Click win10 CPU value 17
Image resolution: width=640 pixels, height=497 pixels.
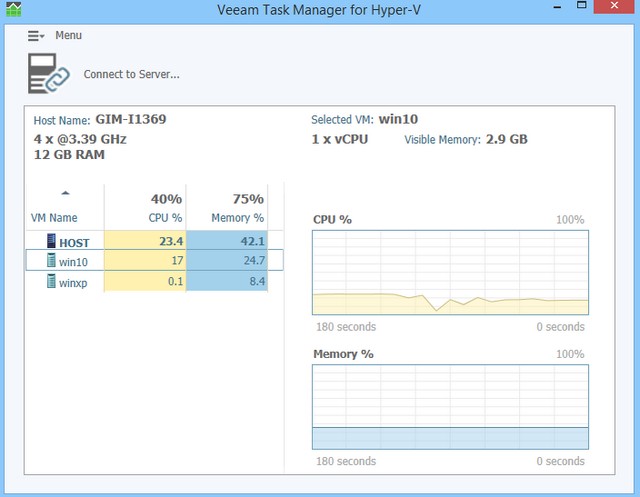pyautogui.click(x=177, y=260)
